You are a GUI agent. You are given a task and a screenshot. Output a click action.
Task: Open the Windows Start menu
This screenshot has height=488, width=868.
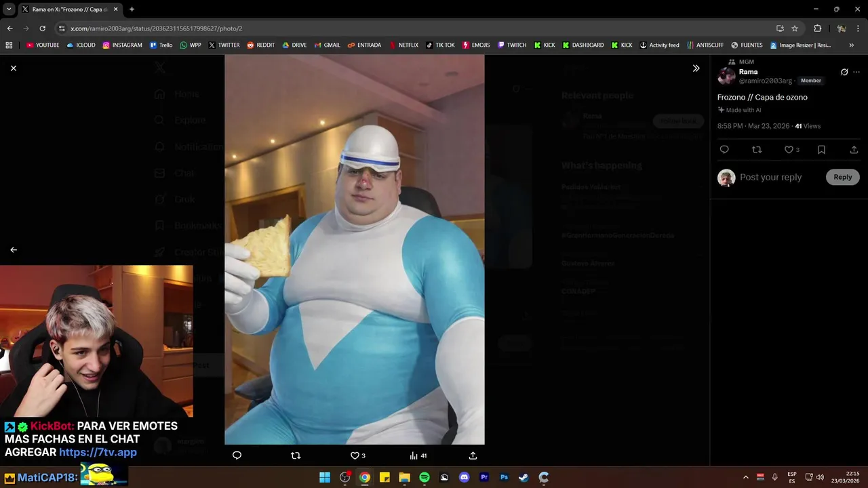point(325,477)
